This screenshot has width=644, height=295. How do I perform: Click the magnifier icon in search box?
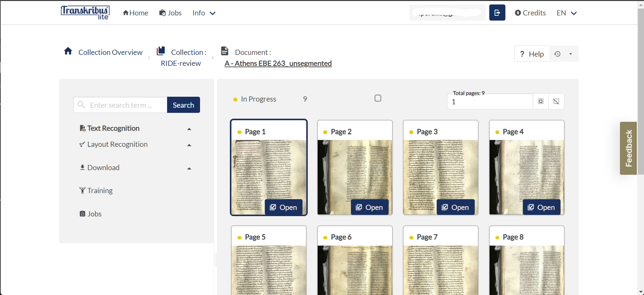point(81,105)
